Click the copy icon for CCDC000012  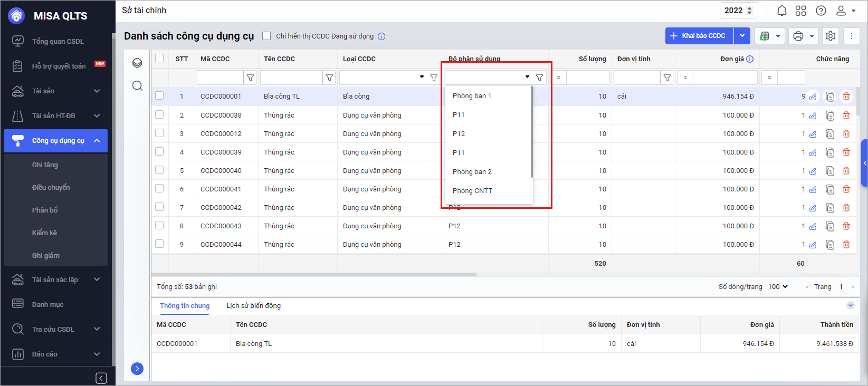tap(829, 134)
